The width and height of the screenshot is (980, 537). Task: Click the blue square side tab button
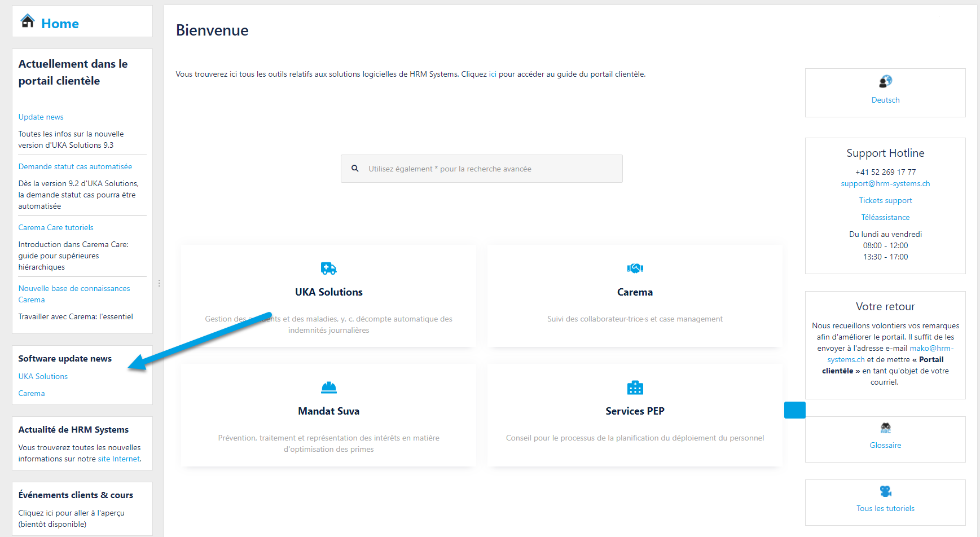point(794,410)
